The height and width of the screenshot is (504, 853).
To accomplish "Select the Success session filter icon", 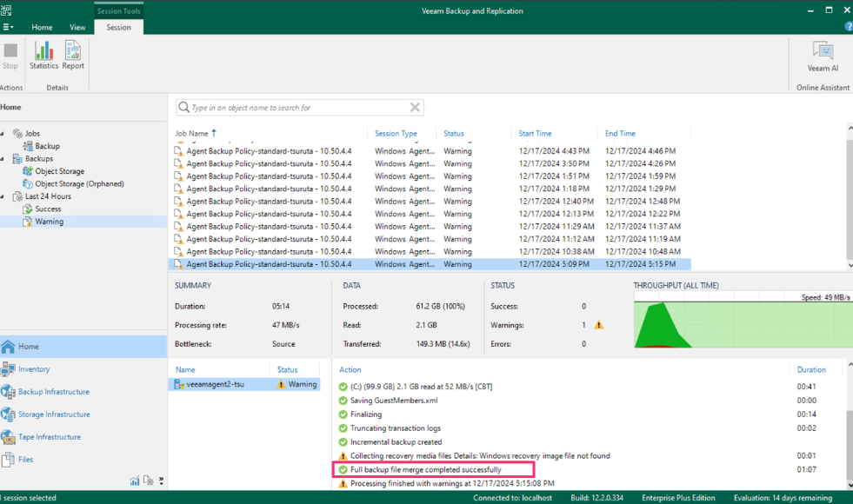I will click(28, 209).
